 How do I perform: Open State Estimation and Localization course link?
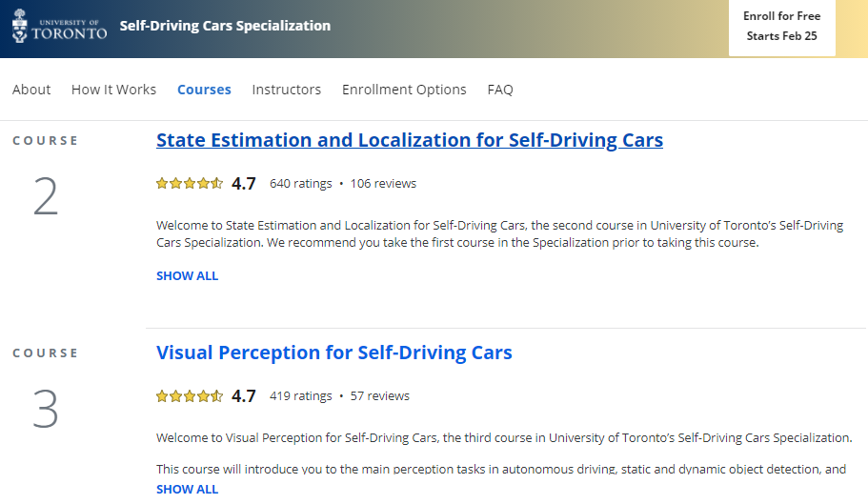pos(410,140)
